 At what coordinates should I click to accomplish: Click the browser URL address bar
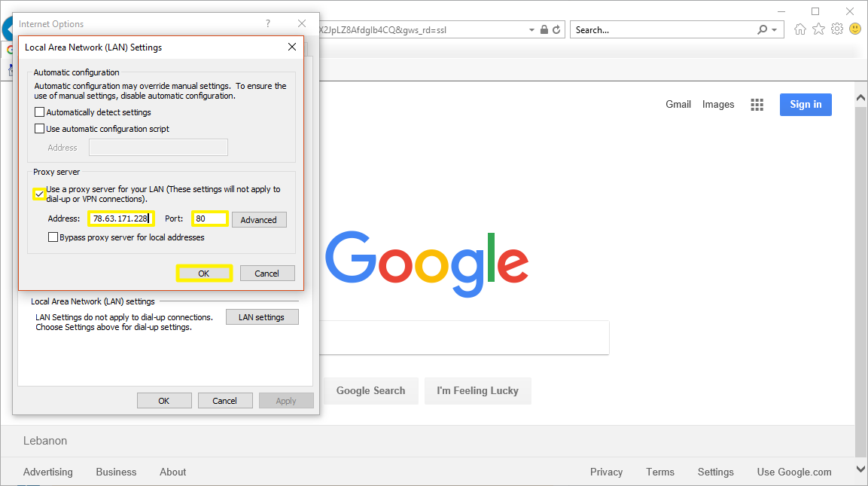421,30
